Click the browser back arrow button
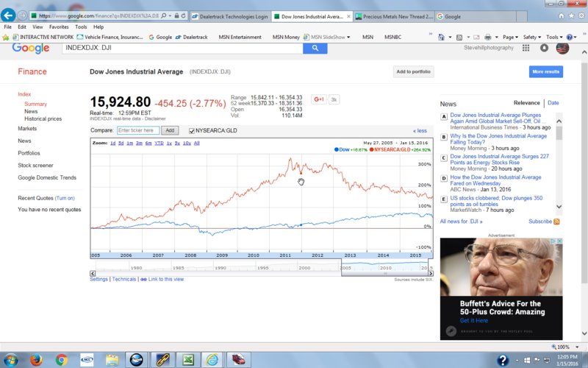The image size is (588, 368). (x=8, y=15)
